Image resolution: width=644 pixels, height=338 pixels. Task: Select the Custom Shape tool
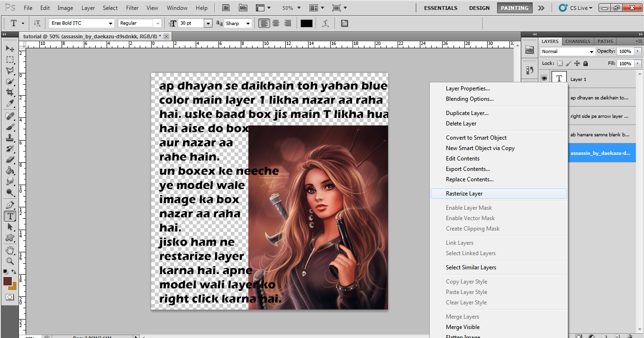point(10,238)
